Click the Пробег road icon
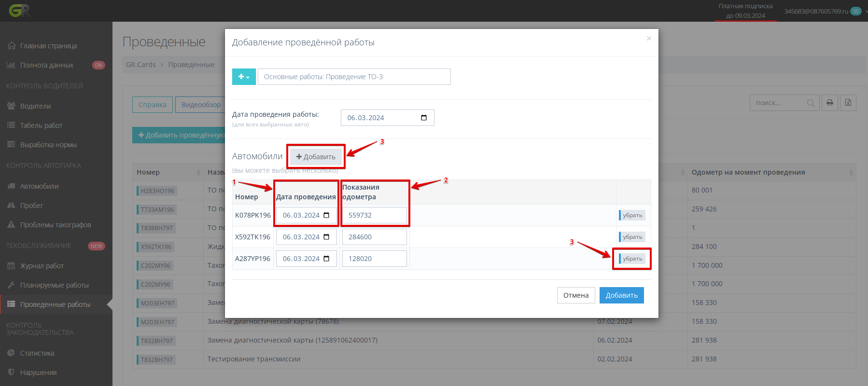 point(11,205)
